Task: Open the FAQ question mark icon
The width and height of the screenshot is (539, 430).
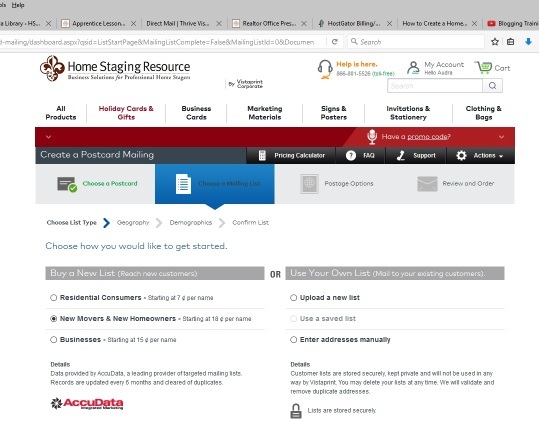Action: pos(351,155)
